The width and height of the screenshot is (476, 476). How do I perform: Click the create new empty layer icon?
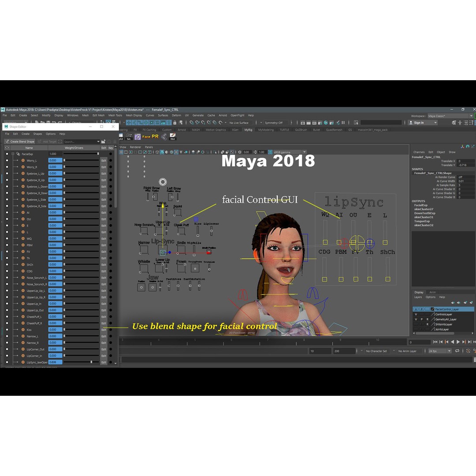click(465, 302)
